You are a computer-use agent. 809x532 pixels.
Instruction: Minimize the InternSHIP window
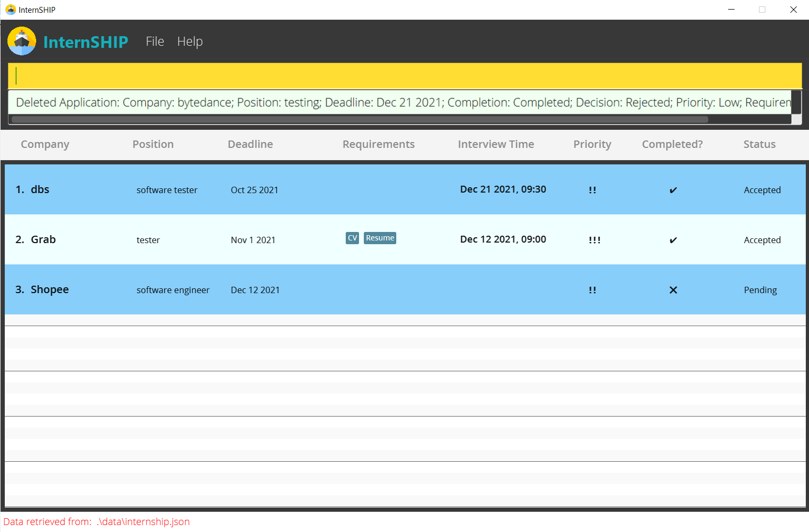[731, 10]
